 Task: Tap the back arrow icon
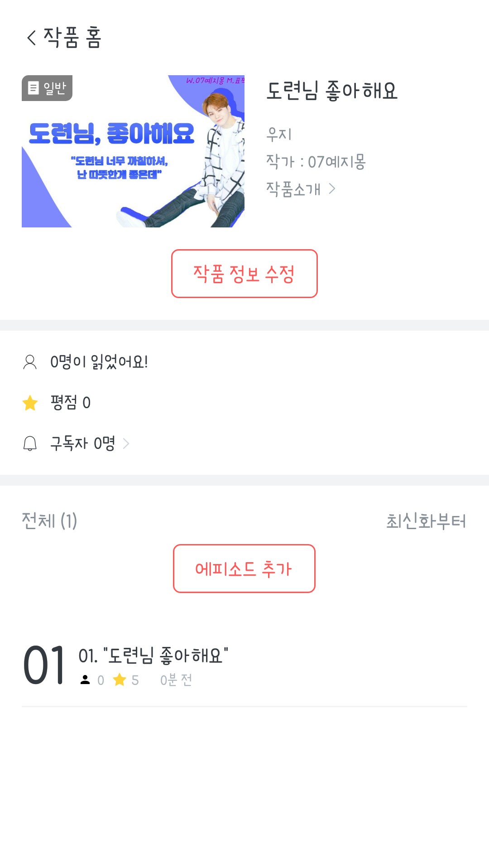pyautogui.click(x=31, y=38)
